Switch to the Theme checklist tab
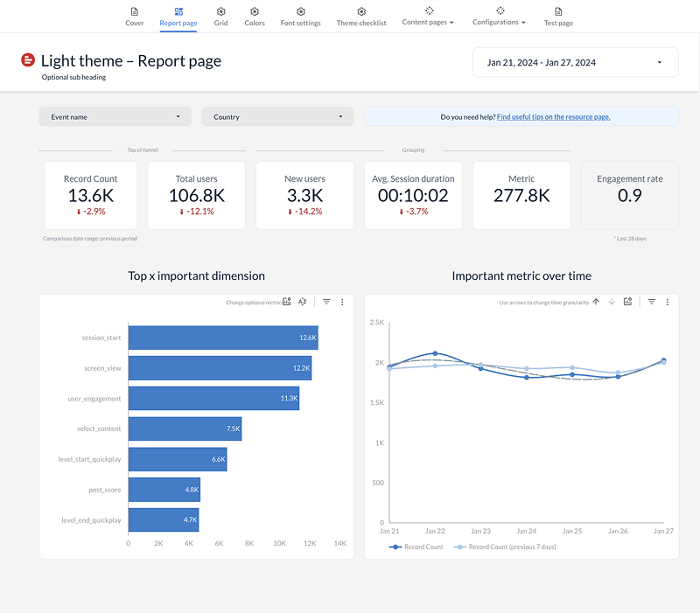 361,17
